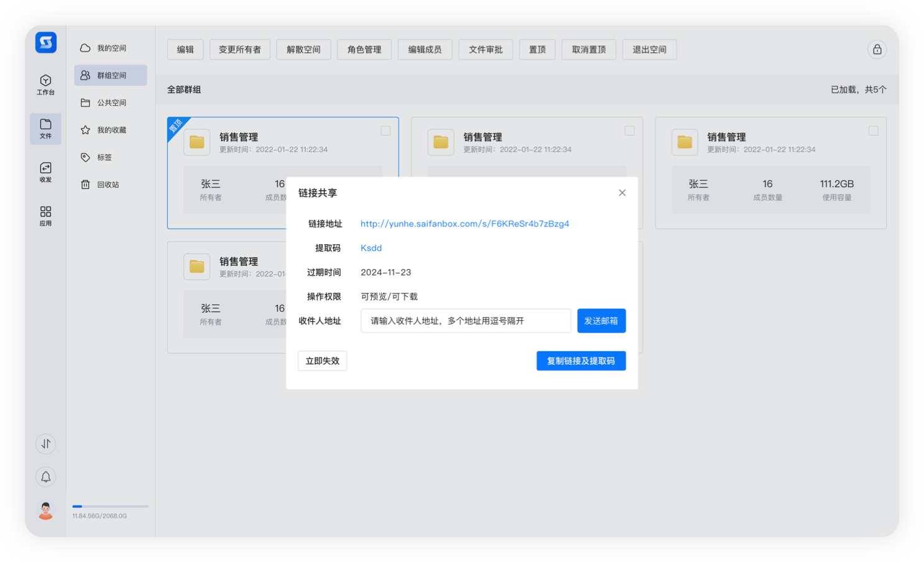Click the 立即失效 button
This screenshot has height=562, width=924.
[323, 361]
